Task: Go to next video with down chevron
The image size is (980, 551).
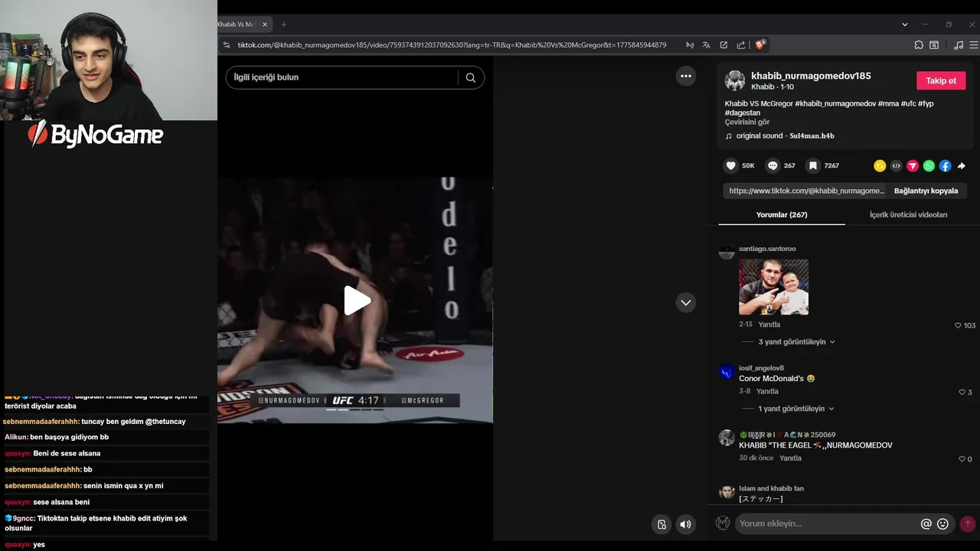Action: coord(686,302)
